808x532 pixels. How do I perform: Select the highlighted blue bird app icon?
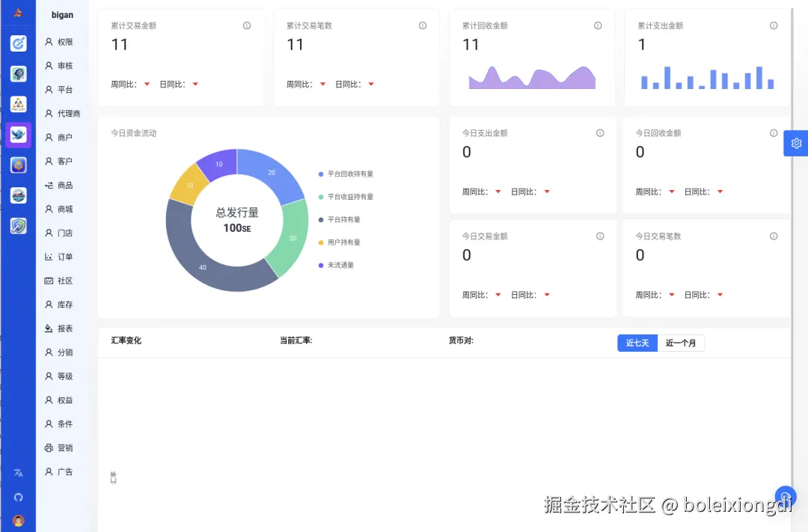click(19, 135)
